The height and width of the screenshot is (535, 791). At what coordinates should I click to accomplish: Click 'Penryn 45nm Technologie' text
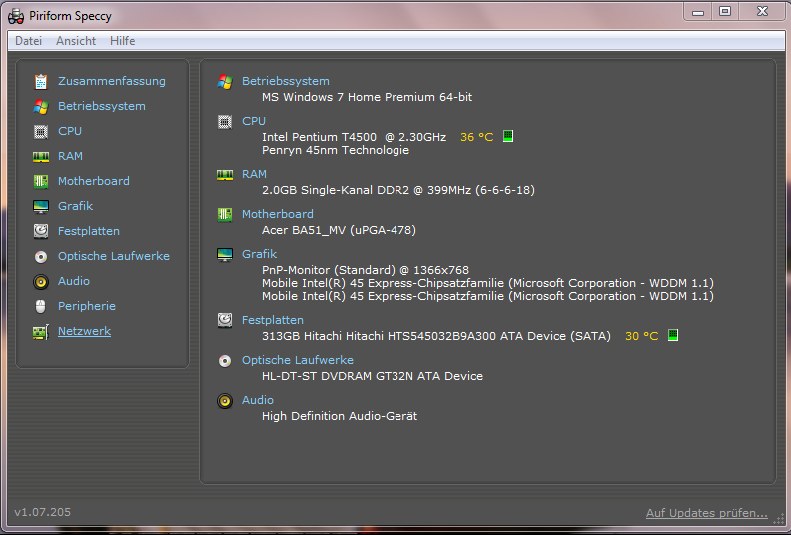[x=335, y=150]
